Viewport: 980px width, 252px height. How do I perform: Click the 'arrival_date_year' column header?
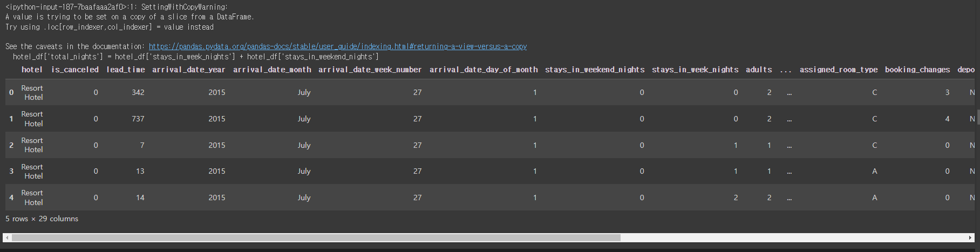point(189,70)
